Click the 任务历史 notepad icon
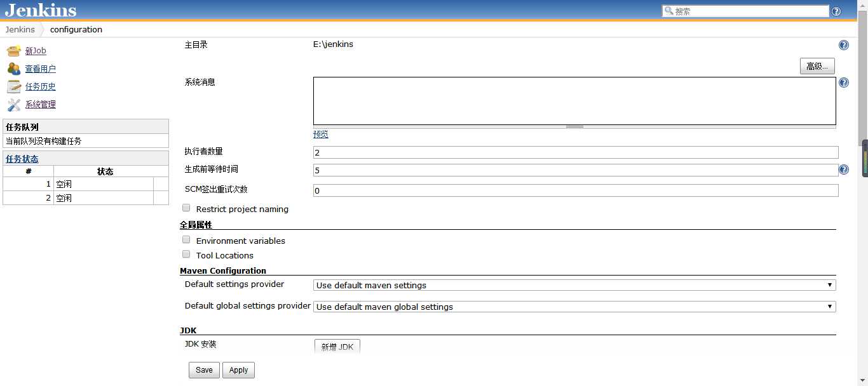The image size is (868, 386). coord(14,86)
